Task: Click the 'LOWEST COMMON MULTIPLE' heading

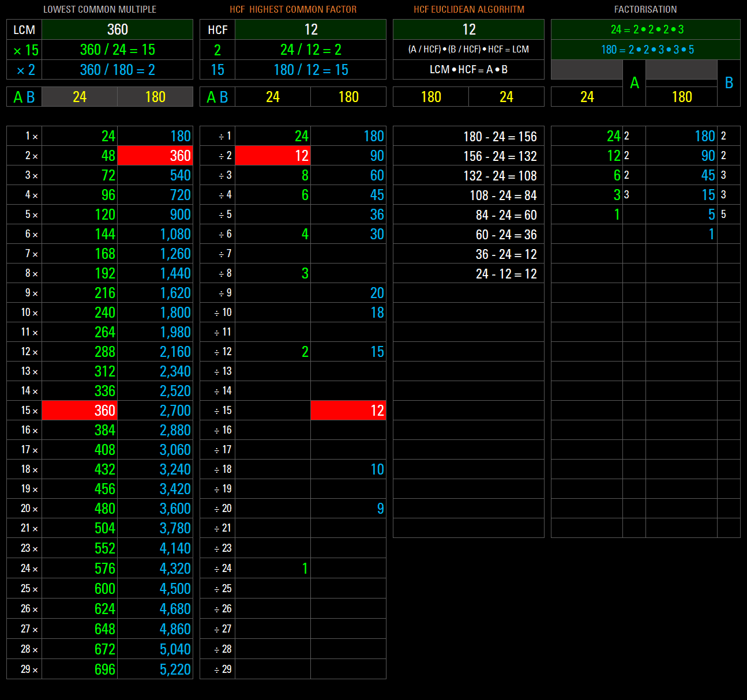Action: pyautogui.click(x=100, y=9)
